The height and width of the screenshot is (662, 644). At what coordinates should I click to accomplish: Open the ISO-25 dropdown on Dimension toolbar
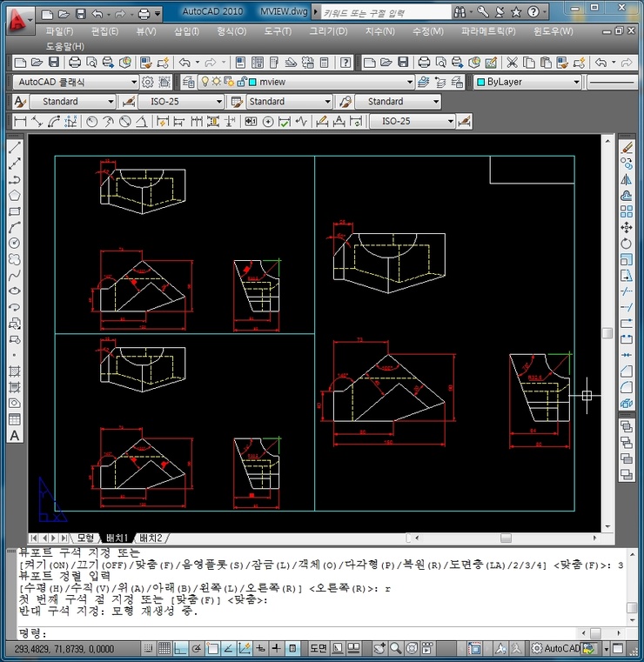coord(451,122)
